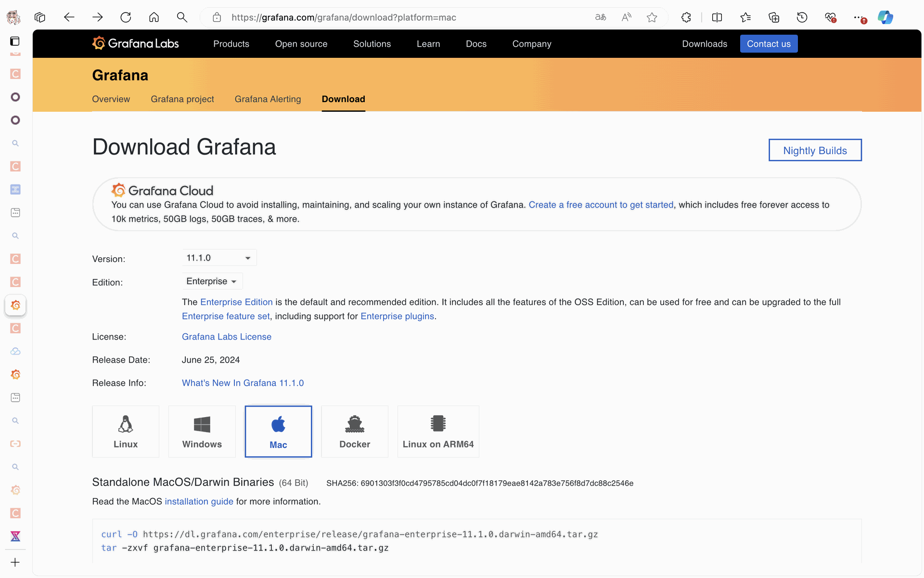The height and width of the screenshot is (578, 924).
Task: Select the Mac platform tile
Action: (x=278, y=432)
